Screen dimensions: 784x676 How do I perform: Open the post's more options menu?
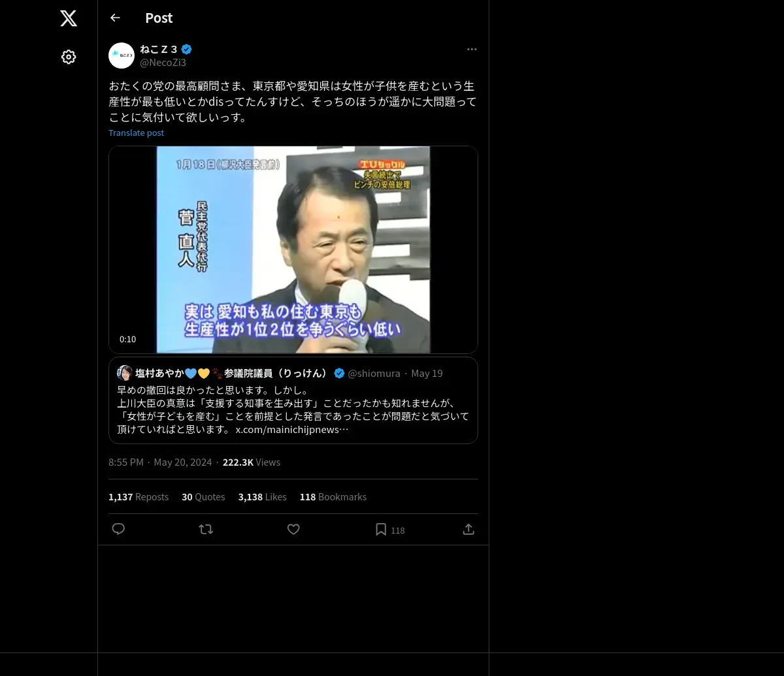(472, 49)
